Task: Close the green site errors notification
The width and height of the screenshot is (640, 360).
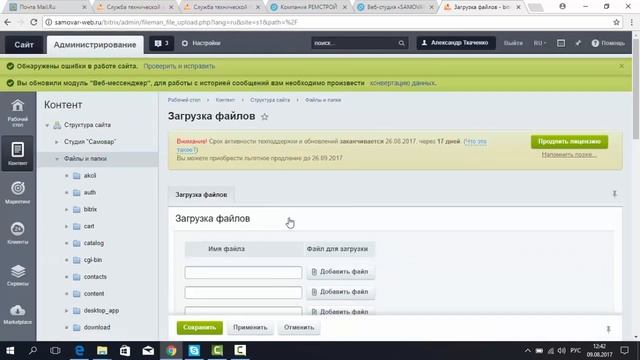Action: [x=621, y=66]
